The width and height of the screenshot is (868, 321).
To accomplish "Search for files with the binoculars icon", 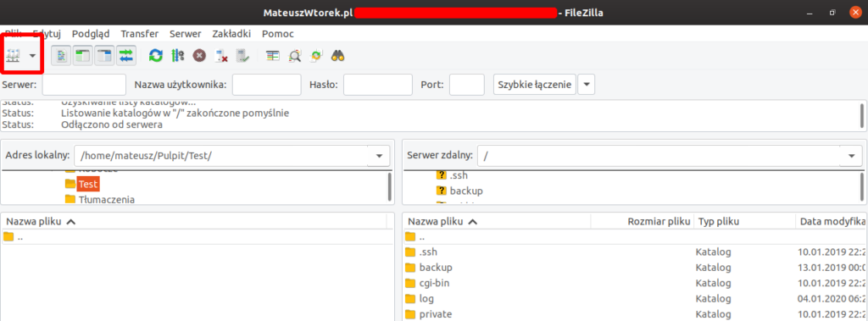I will coord(338,55).
